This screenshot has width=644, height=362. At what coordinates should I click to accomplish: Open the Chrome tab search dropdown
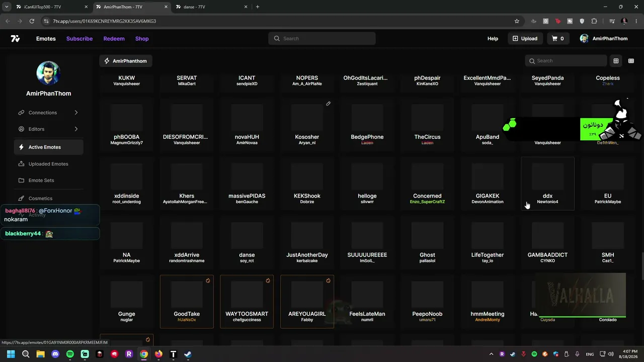coord(7,7)
